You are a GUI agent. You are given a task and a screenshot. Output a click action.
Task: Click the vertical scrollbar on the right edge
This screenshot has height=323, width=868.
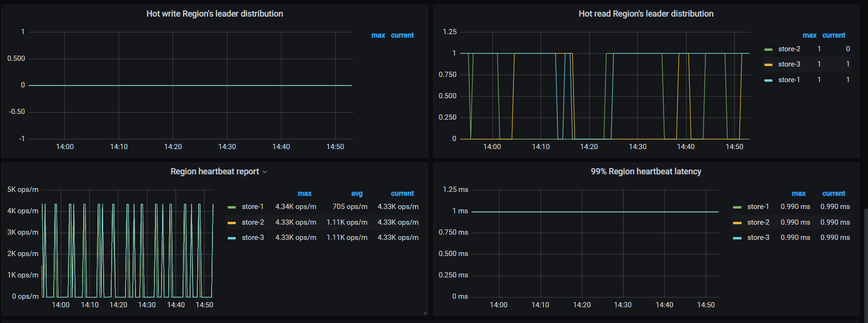click(x=866, y=261)
